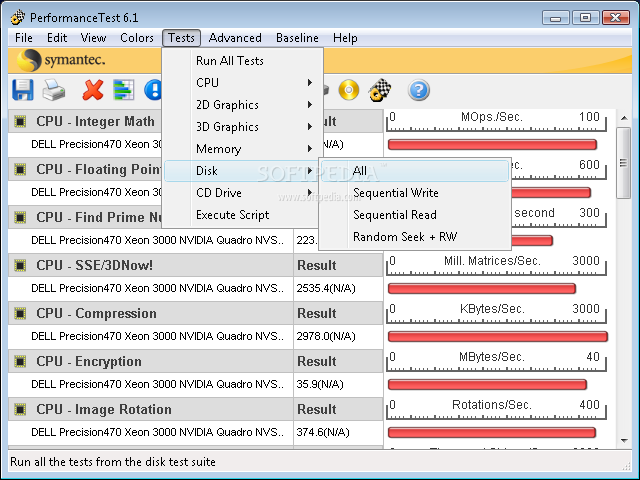
Task: Click the chip icon beside CPU - SSE/3DNow!
Action: click(x=20, y=265)
